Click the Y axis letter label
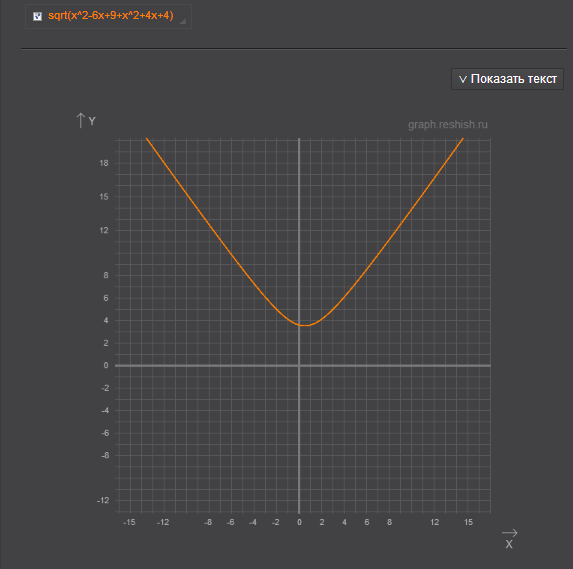Image resolution: width=573 pixels, height=569 pixels. click(x=92, y=121)
